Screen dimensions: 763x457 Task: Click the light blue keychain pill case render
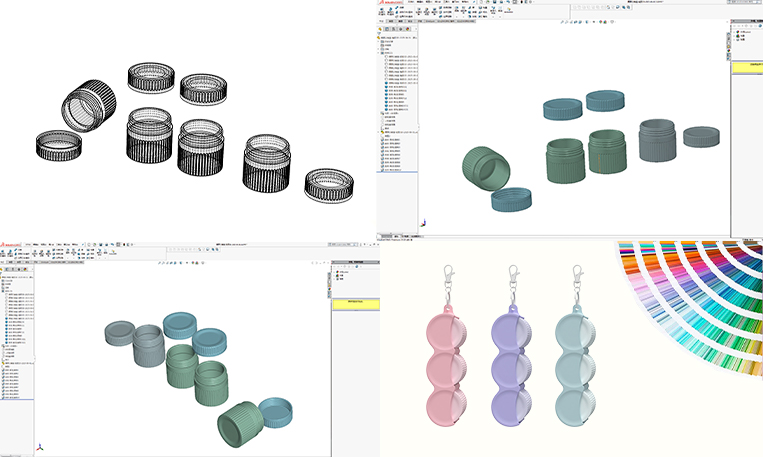(x=575, y=366)
